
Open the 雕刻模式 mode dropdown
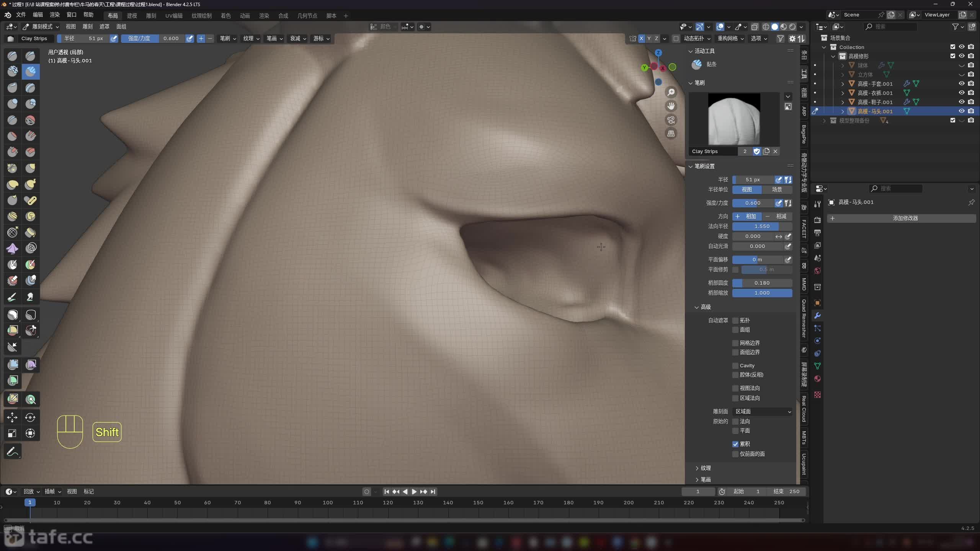click(41, 26)
